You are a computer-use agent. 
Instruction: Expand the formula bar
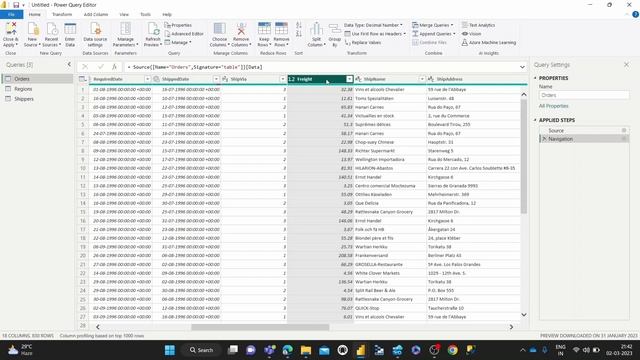point(522,67)
